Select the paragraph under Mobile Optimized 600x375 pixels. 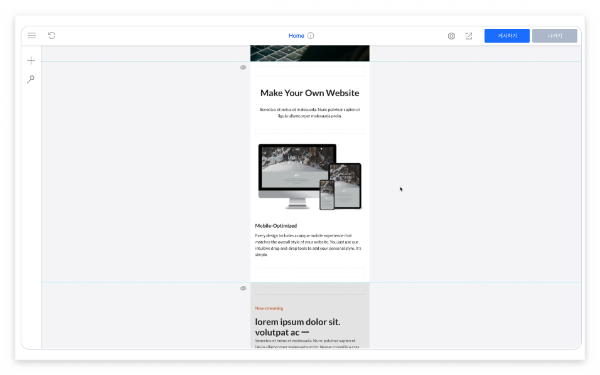coord(308,245)
